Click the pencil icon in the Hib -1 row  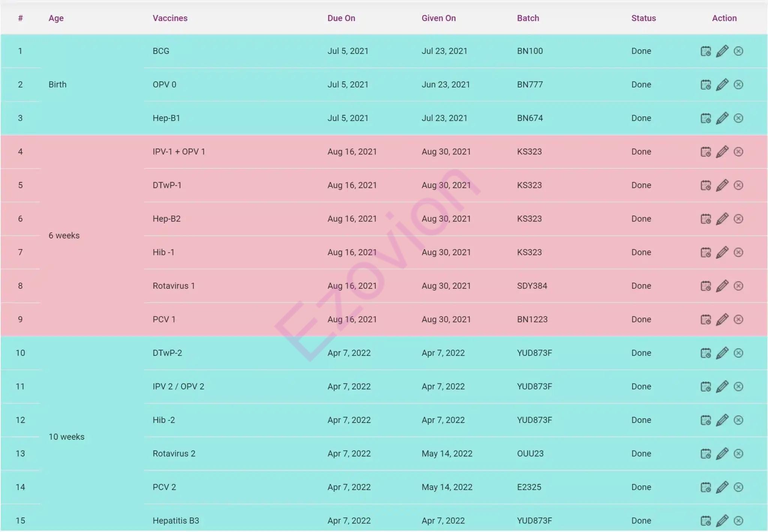pos(722,253)
